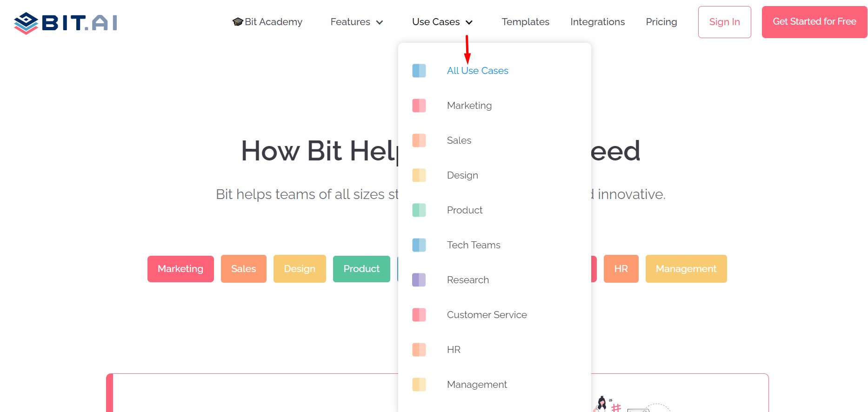The height and width of the screenshot is (412, 868).
Task: Click the Bit.ai logo
Action: [x=66, y=23]
